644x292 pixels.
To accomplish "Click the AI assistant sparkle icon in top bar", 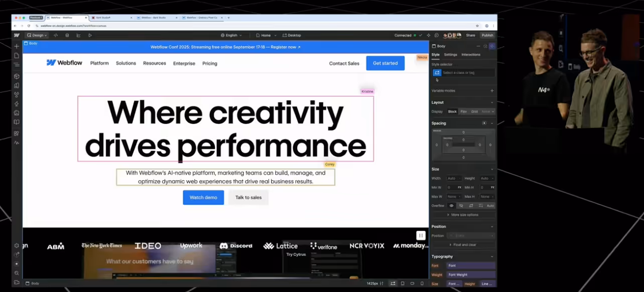I will click(428, 35).
